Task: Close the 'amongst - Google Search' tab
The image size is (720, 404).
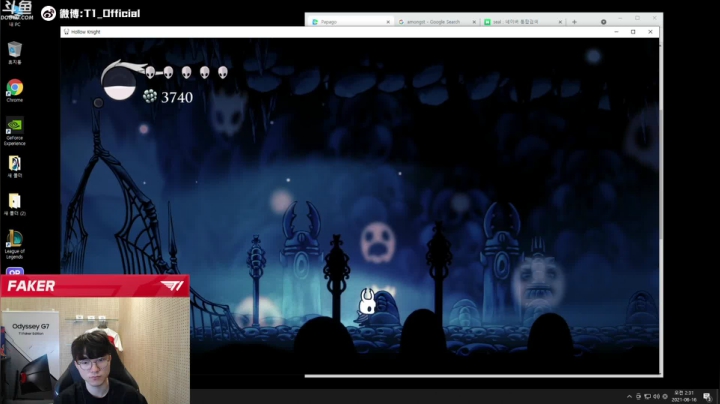Action: tap(474, 22)
